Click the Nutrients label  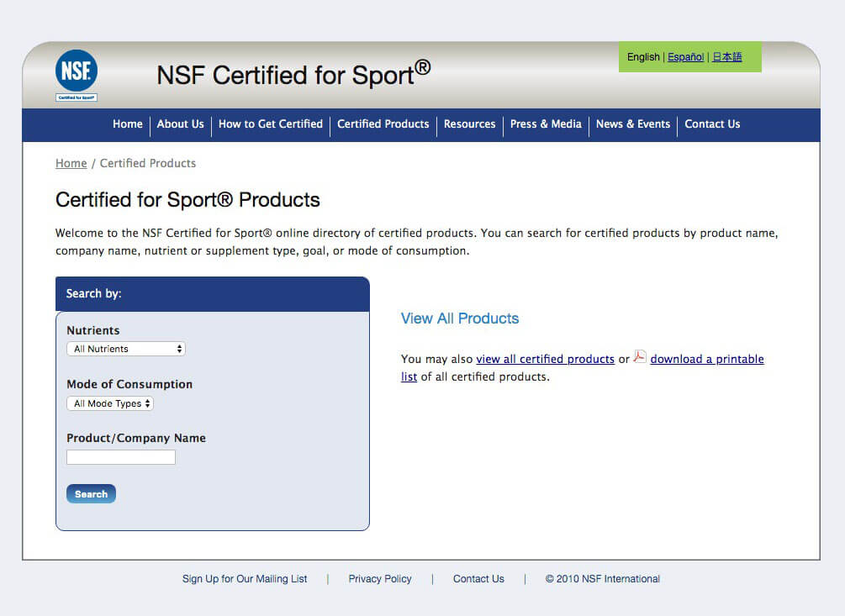coord(93,330)
